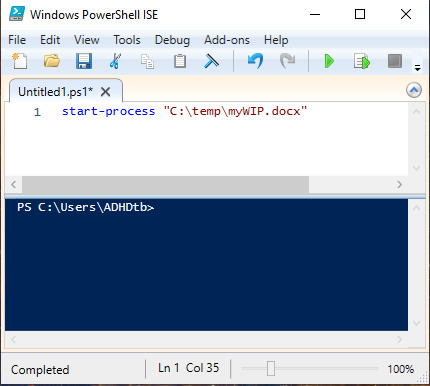Screen dimensions: 430x386
Task: Select the Untitled1.ps1 script tab
Action: click(56, 92)
